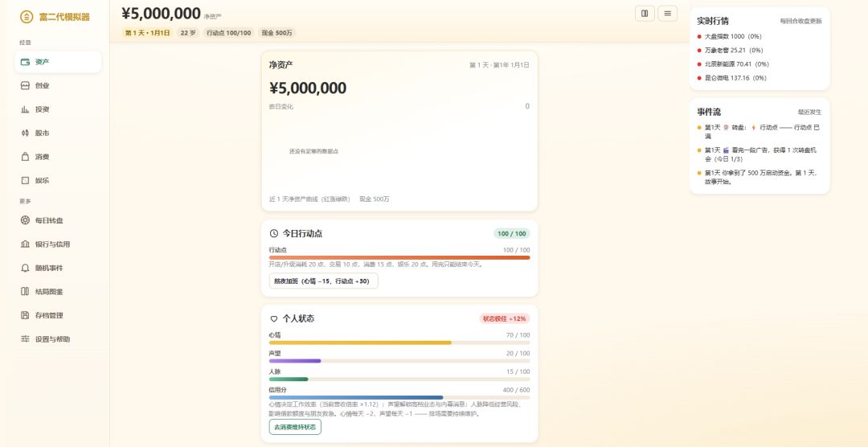Click the orange 行动点 progress bar
Viewport: 868px width, 447px height.
pos(399,257)
